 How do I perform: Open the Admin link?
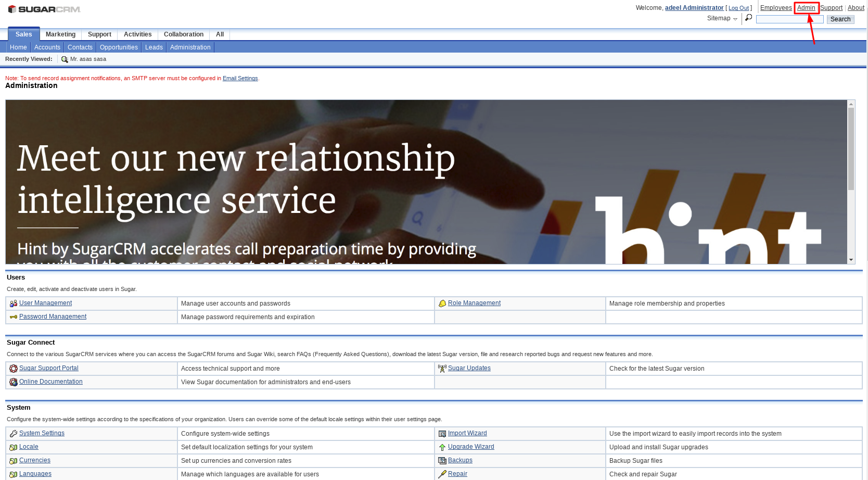806,8
